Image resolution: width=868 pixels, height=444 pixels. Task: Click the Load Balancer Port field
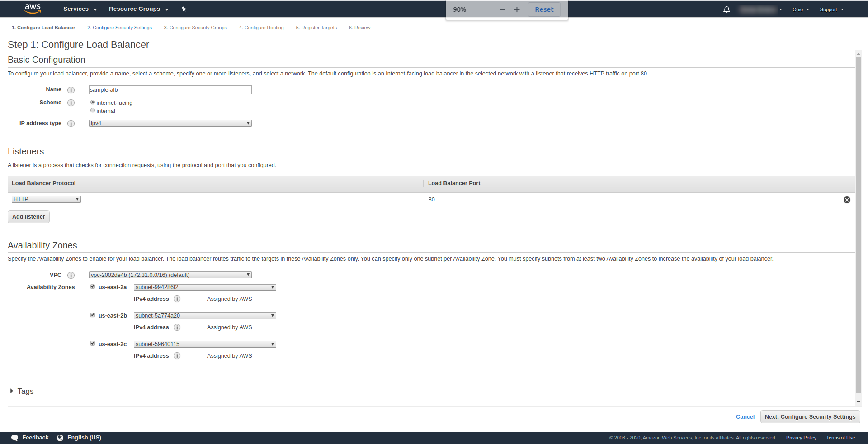point(440,200)
